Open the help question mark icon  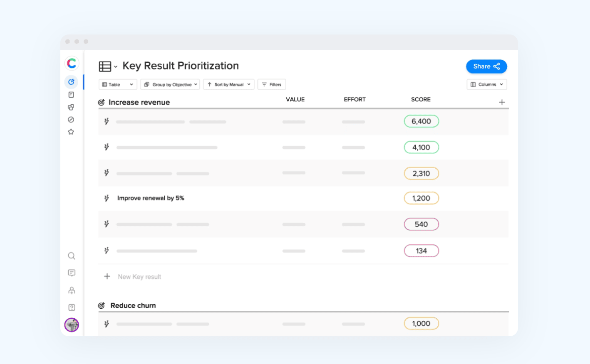pos(72,307)
